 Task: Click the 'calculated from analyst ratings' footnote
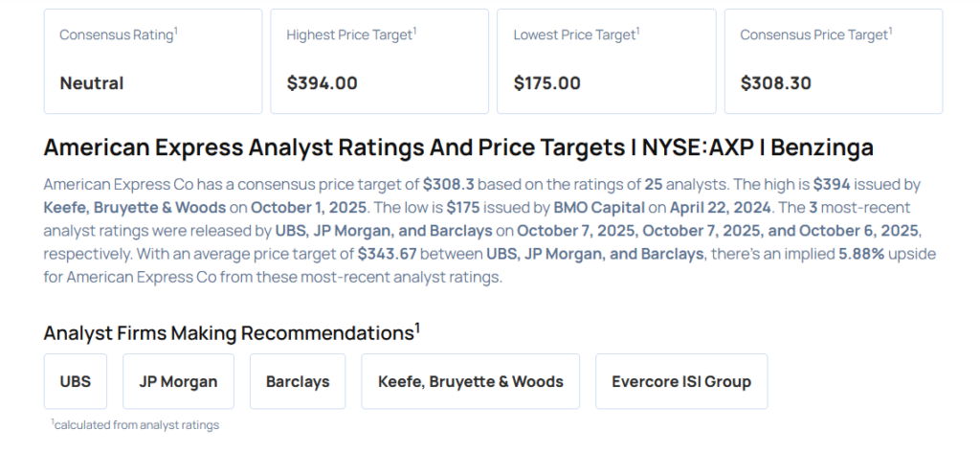coord(135,424)
